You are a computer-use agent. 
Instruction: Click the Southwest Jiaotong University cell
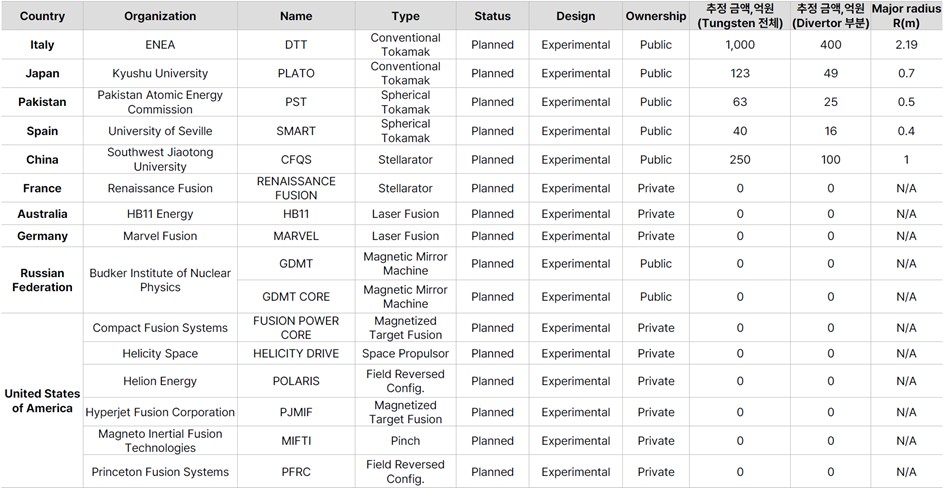(x=160, y=160)
